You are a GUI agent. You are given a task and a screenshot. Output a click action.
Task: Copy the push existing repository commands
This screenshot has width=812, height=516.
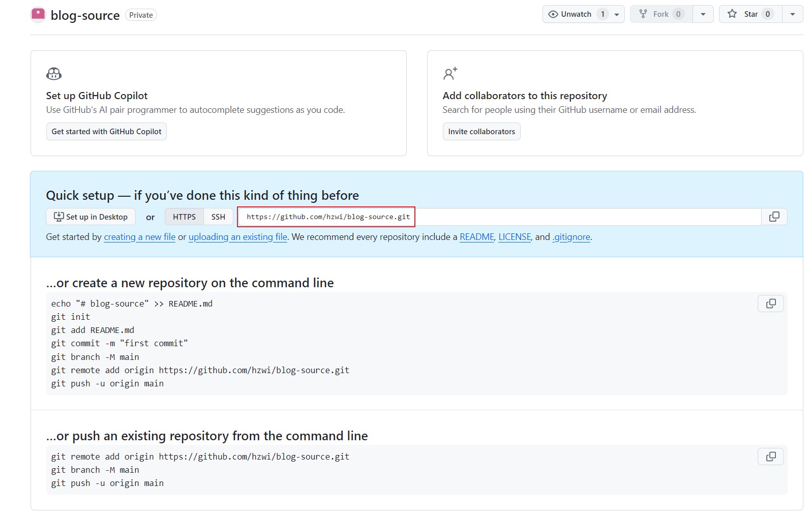click(770, 457)
